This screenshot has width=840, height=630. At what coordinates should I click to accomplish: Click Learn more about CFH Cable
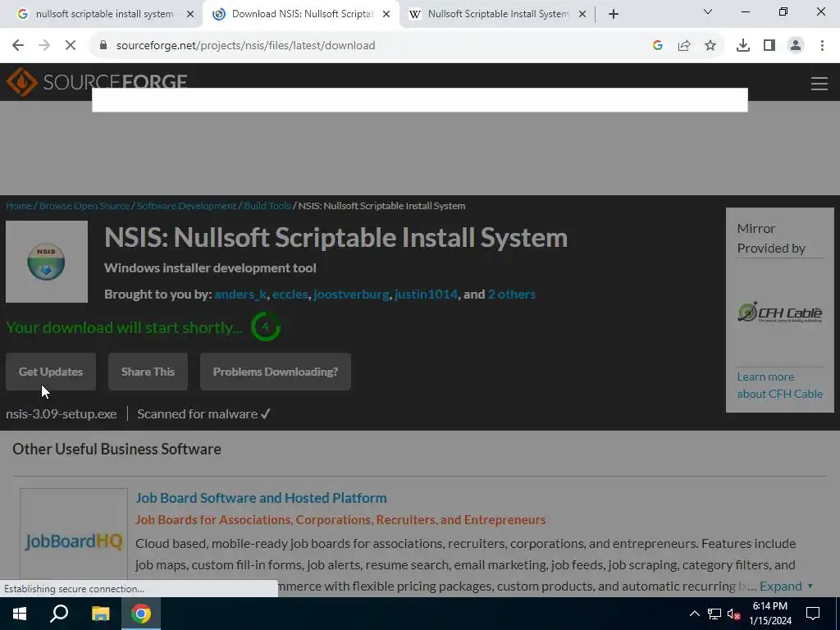(x=779, y=386)
